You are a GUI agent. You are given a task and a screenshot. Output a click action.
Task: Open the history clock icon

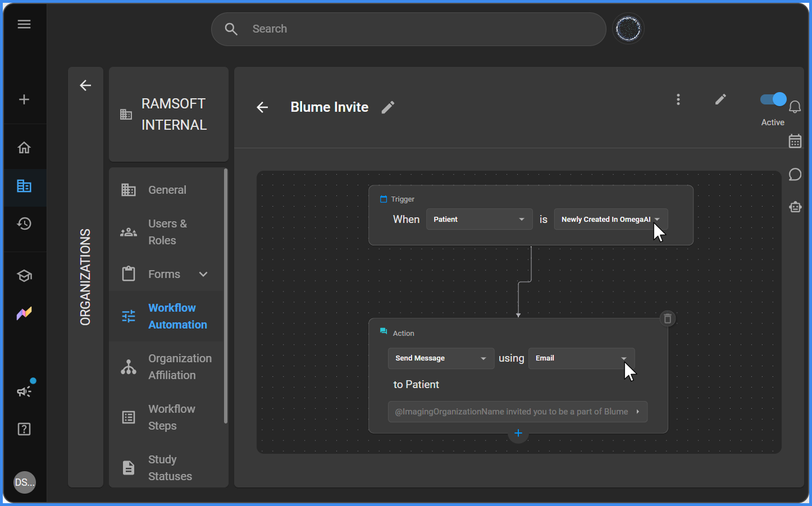click(x=24, y=224)
